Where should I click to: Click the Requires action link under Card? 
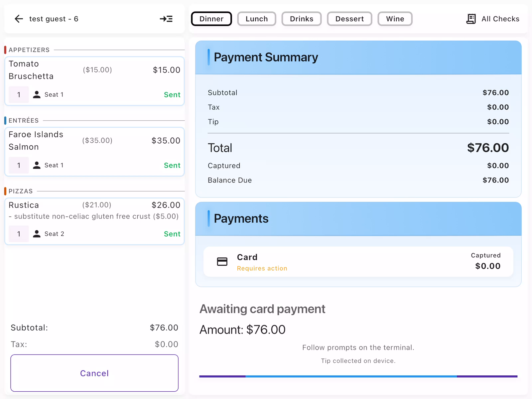262,268
